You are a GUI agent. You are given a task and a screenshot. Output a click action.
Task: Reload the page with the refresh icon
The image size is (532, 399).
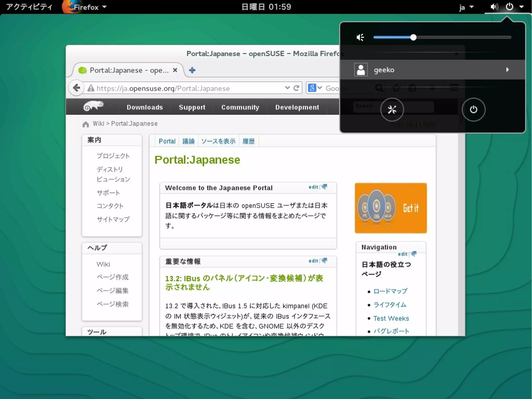coord(296,88)
